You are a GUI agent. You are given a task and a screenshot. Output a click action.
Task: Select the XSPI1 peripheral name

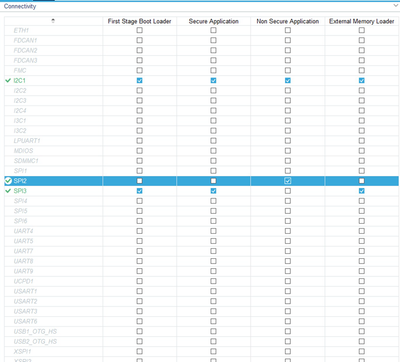[22, 351]
